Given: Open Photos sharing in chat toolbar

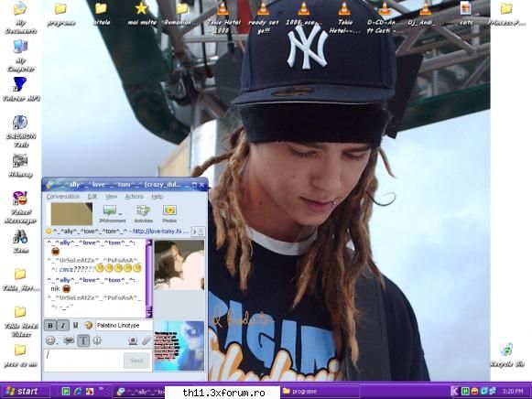Looking at the screenshot, I should coord(169,213).
